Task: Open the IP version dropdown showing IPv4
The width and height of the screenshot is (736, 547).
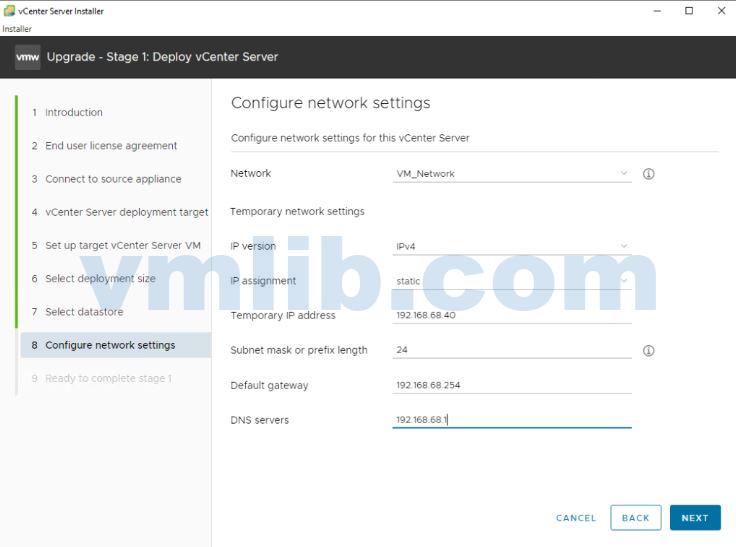Action: click(512, 246)
